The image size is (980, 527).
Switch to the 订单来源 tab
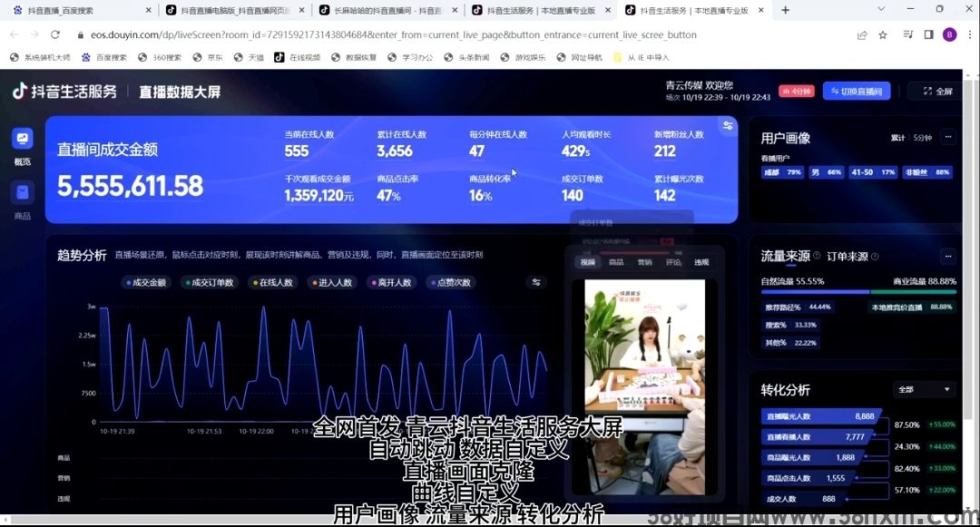point(847,257)
